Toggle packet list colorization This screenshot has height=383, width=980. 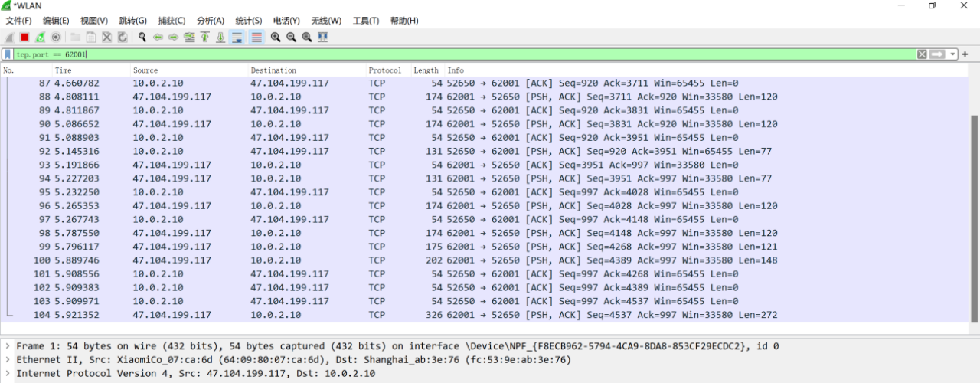256,37
